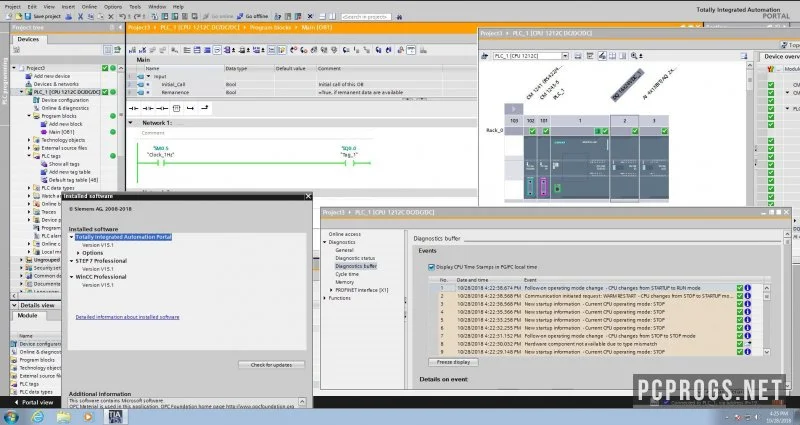Screen dimensions: 800x425
Task: Click the zoom magnifier icon in device view toolbar
Action: click(634, 56)
